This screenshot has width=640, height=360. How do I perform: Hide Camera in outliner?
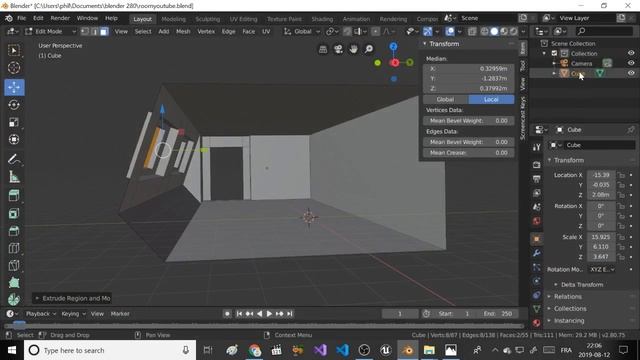tap(631, 63)
